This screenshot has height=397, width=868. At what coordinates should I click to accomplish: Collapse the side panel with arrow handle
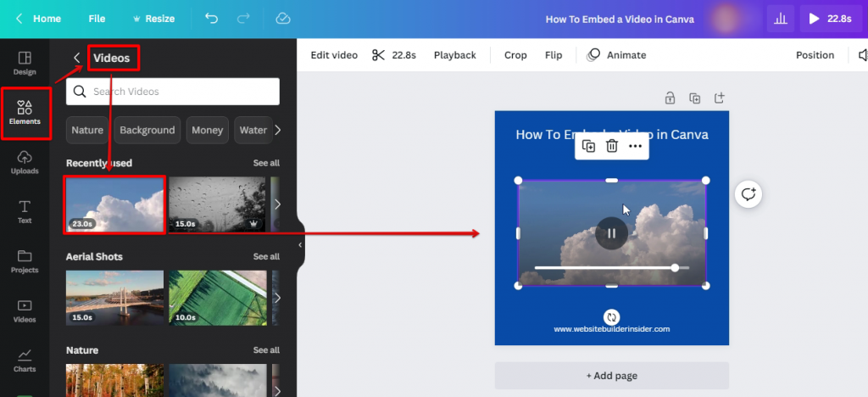click(x=300, y=244)
